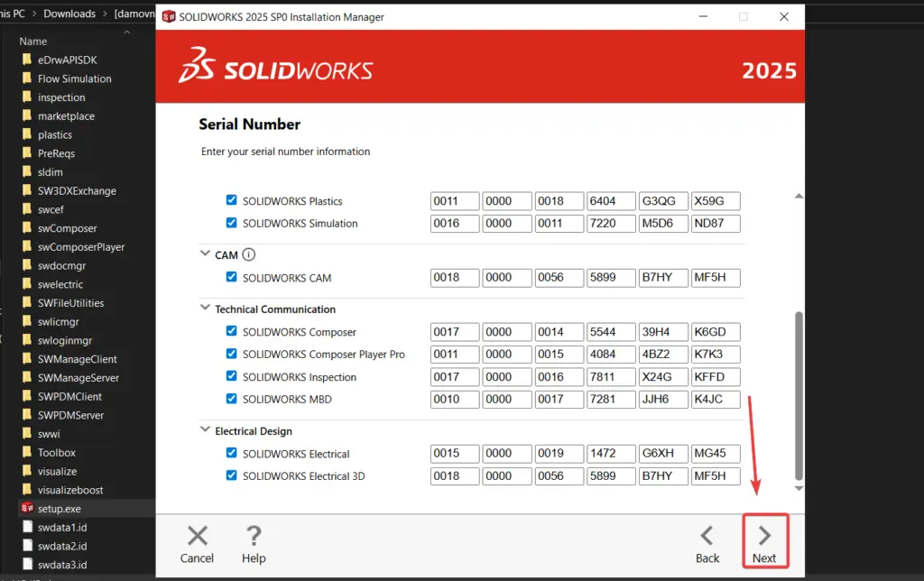Select the SWPDMServer folder
Viewport: 924px width, 581px height.
70,415
